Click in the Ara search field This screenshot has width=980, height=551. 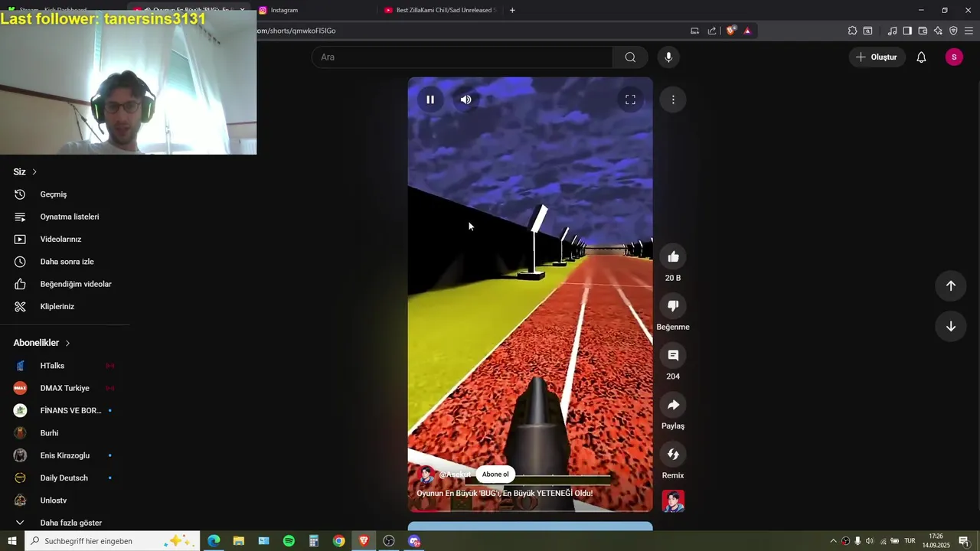point(462,57)
